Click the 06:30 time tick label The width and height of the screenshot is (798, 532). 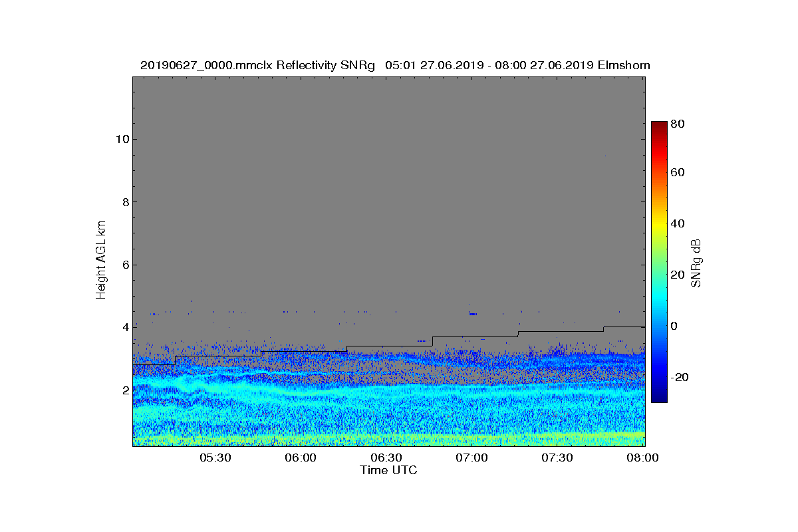tap(386, 458)
